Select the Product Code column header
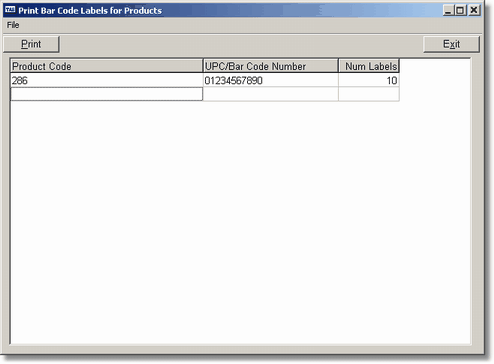The image size is (494, 364). point(107,66)
